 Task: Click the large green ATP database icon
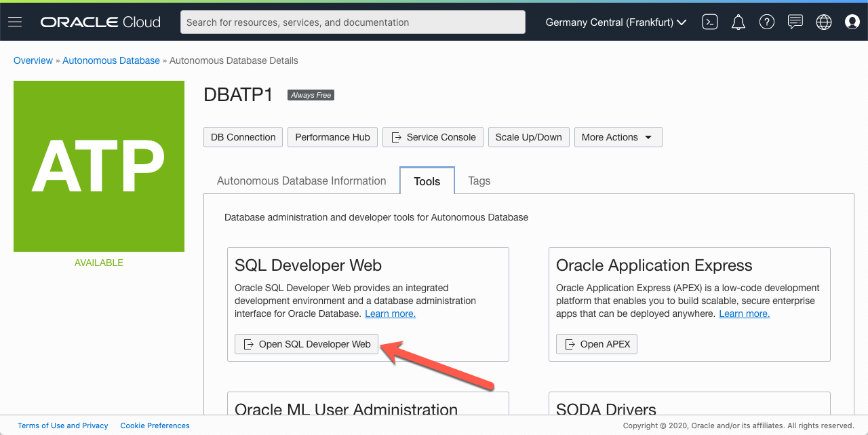coord(99,166)
